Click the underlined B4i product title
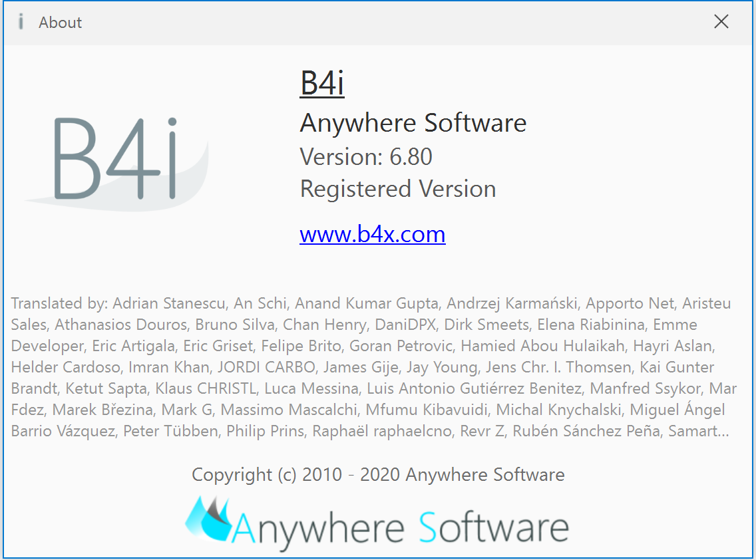The width and height of the screenshot is (756, 560). (x=322, y=83)
